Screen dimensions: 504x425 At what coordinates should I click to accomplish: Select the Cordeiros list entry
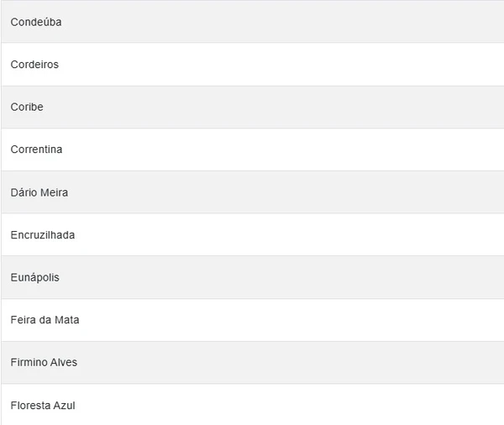[x=252, y=65]
